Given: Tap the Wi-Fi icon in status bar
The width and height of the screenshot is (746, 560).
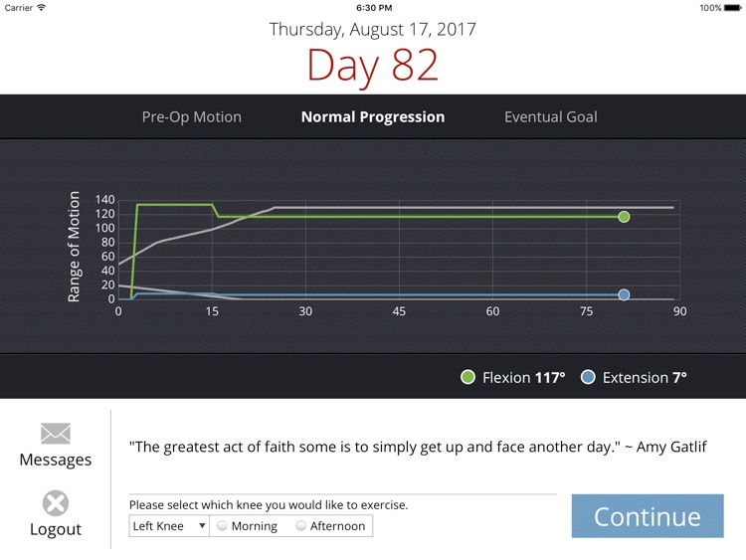Looking at the screenshot, I should (42, 8).
